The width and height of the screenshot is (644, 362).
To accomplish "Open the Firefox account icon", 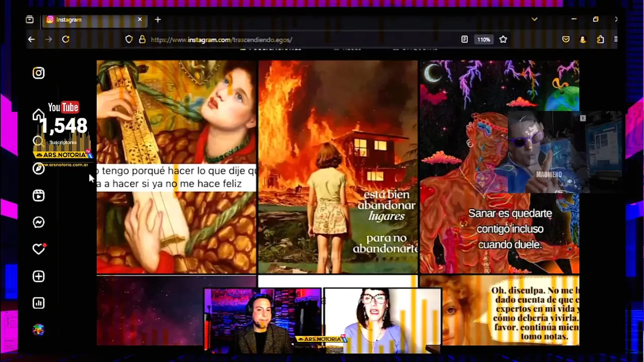I will tap(583, 39).
